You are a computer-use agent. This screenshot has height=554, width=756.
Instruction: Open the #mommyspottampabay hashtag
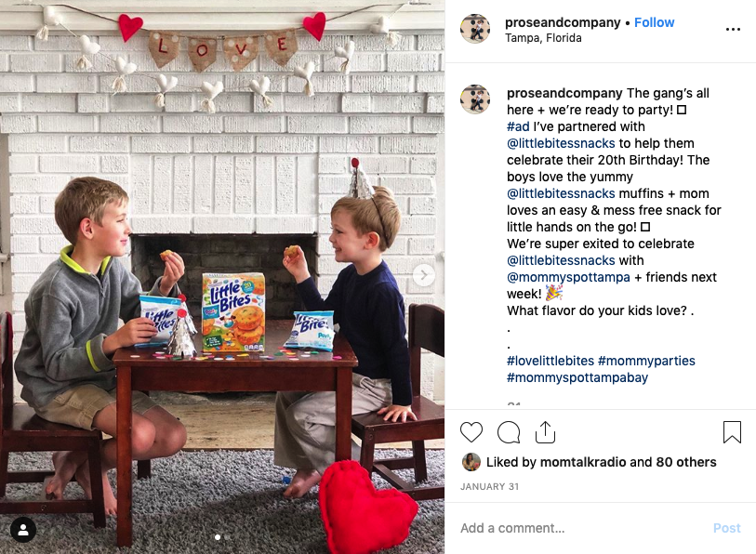click(x=577, y=377)
